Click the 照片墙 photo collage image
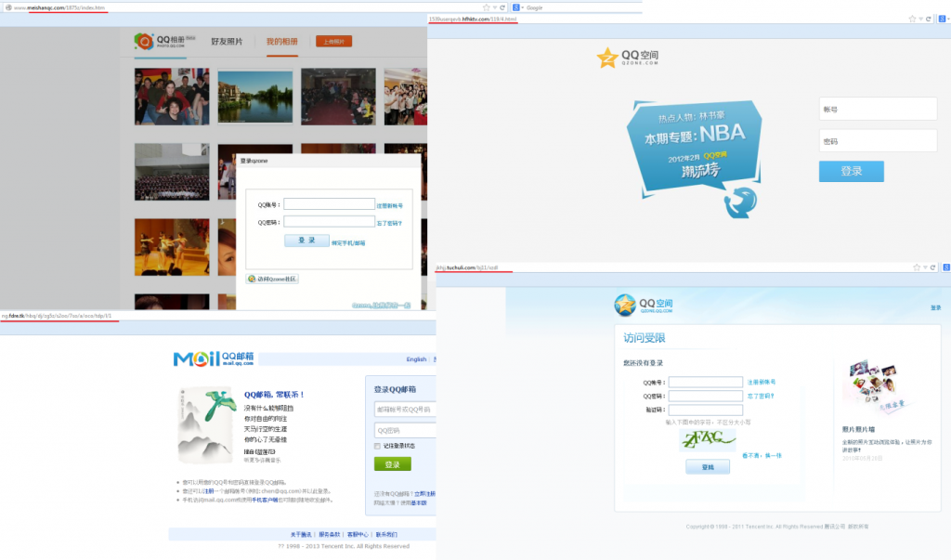This screenshot has width=951, height=560. pyautogui.click(x=877, y=387)
